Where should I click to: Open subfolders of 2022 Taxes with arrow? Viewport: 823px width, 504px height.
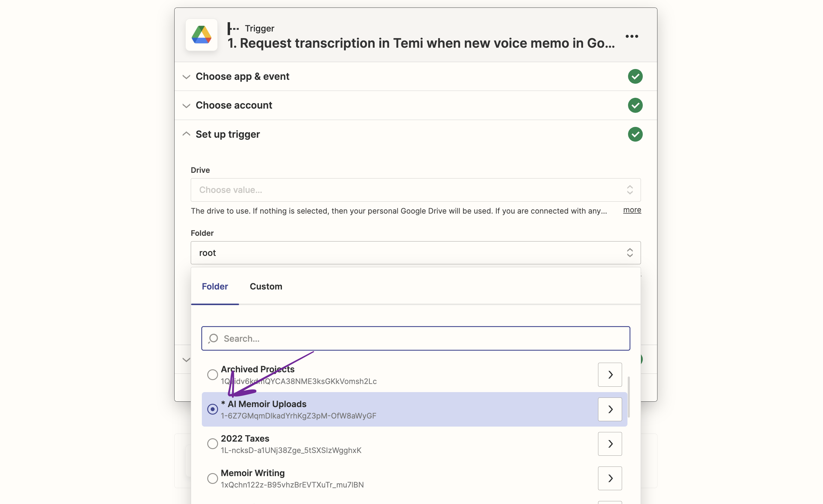click(609, 443)
